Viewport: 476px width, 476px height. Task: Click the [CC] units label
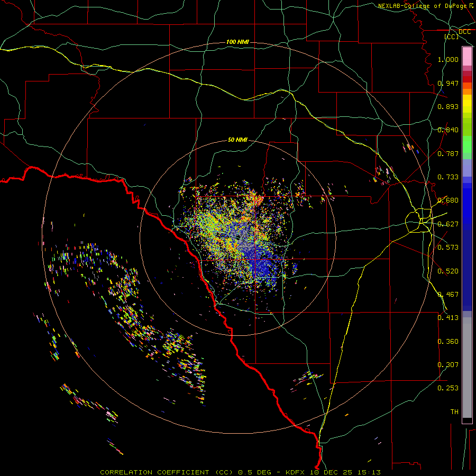(452, 36)
